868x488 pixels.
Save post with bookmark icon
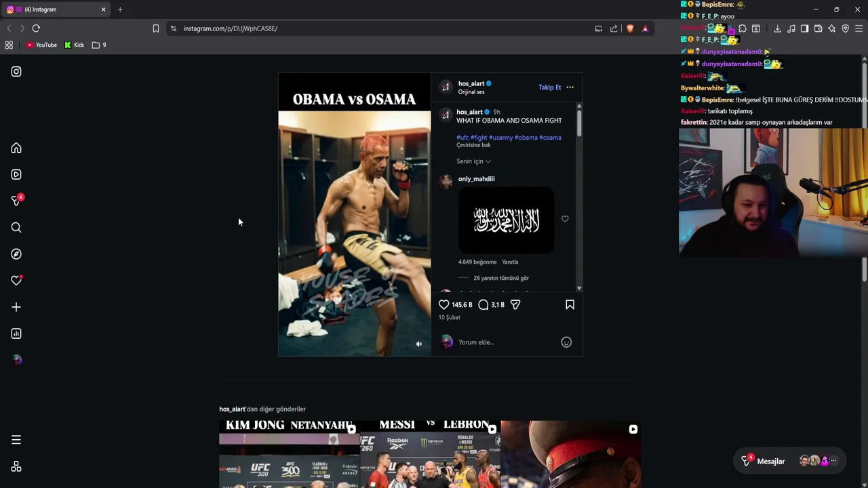point(570,305)
